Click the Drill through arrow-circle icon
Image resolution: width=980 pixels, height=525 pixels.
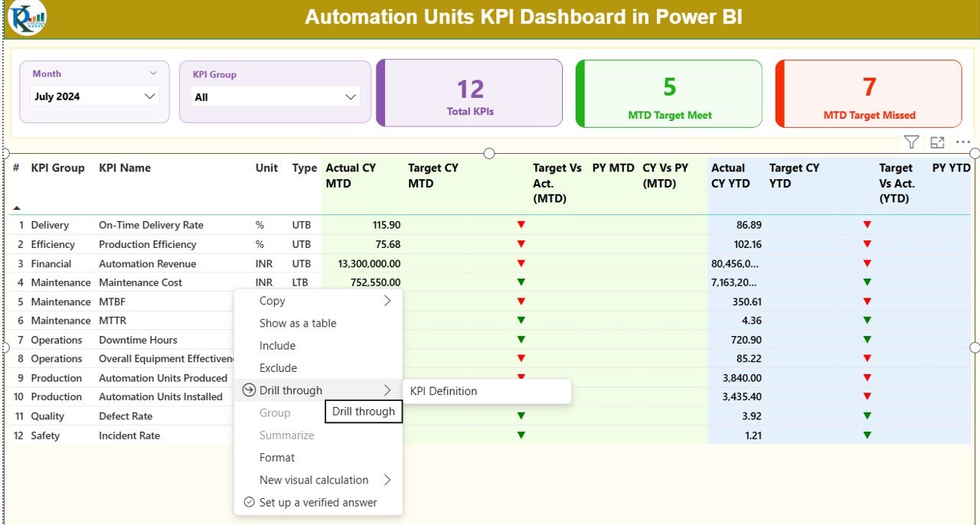tap(249, 390)
